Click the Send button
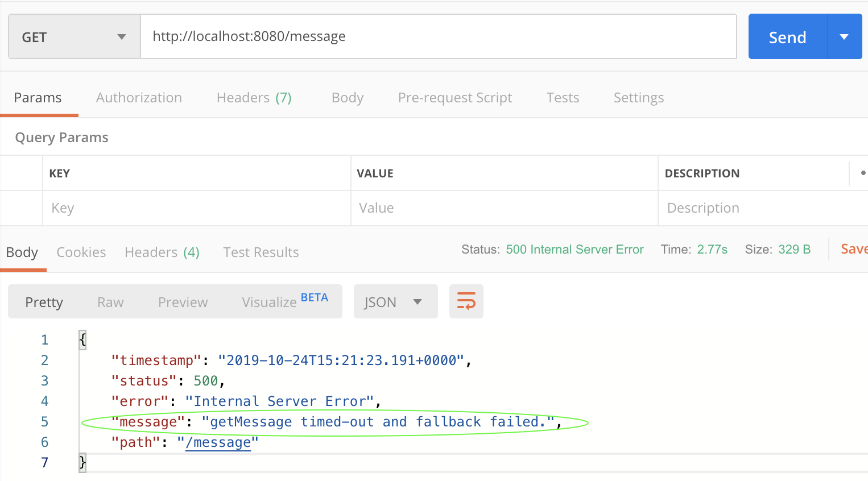 (787, 37)
